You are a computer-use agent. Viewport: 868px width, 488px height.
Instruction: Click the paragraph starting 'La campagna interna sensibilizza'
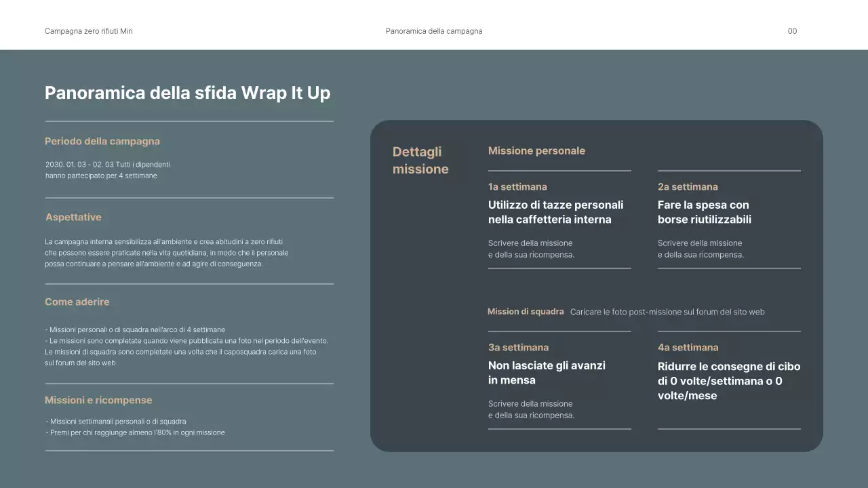click(166, 253)
